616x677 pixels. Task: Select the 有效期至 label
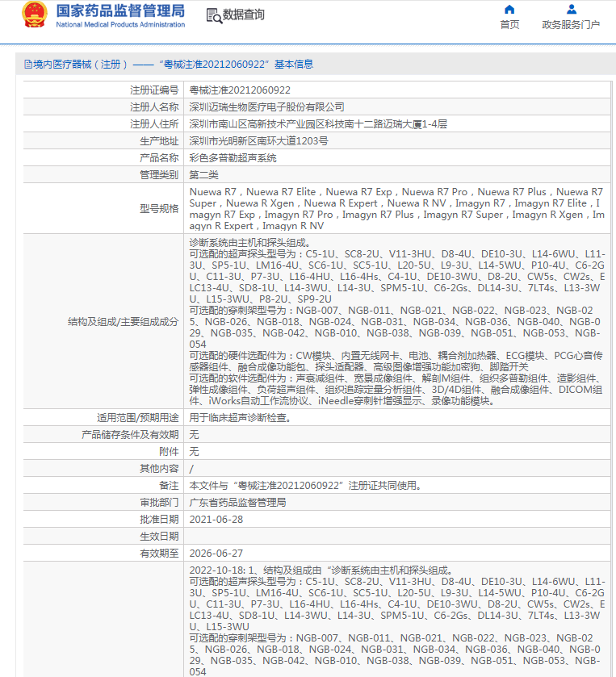(159, 554)
